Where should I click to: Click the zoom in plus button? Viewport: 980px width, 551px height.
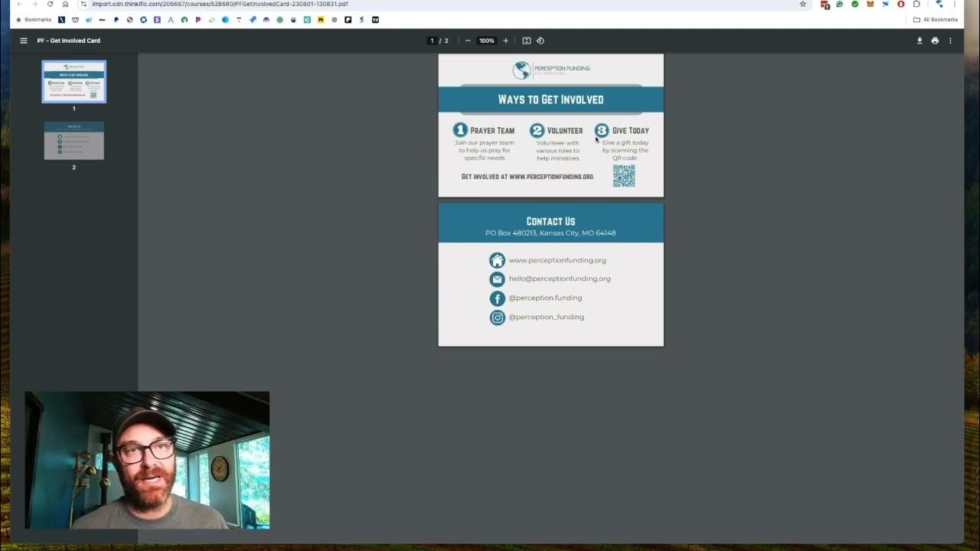tap(505, 41)
